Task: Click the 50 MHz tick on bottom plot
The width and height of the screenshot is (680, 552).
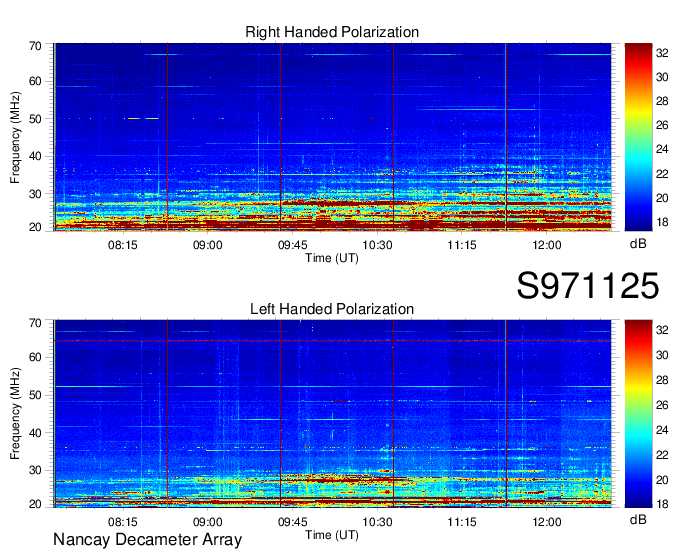Action: 36,395
